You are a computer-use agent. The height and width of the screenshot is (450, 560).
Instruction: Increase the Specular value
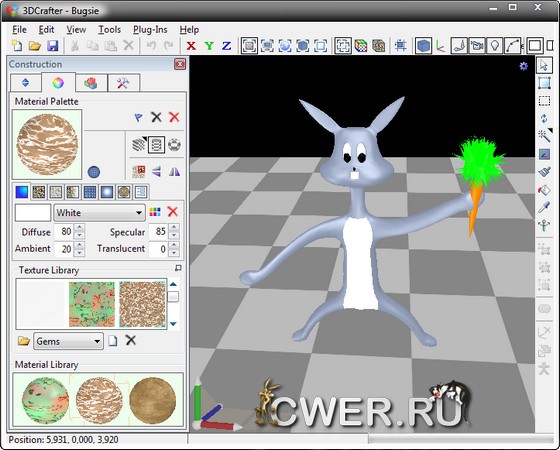coord(174,228)
